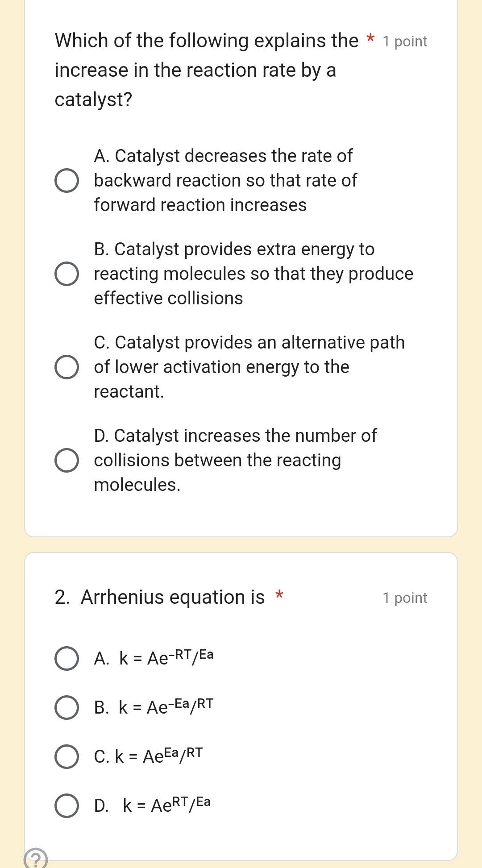Pick radio button for k = Ae^Ea/RT
Viewport: 482px width, 868px height.
tap(67, 756)
